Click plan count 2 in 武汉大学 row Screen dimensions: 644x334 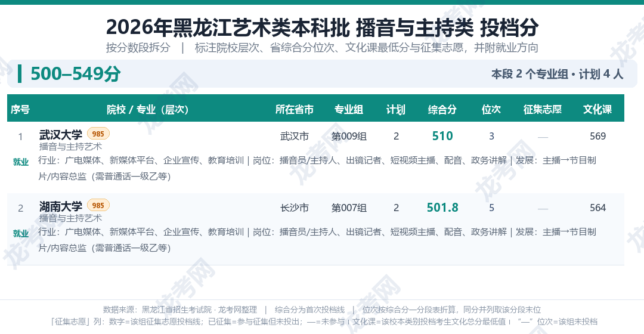coord(397,136)
